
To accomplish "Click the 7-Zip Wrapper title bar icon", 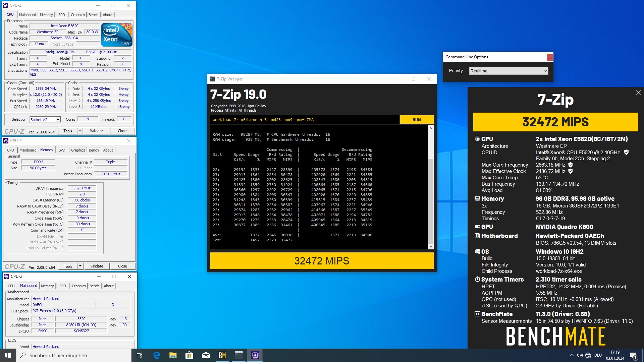I will pyautogui.click(x=213, y=79).
